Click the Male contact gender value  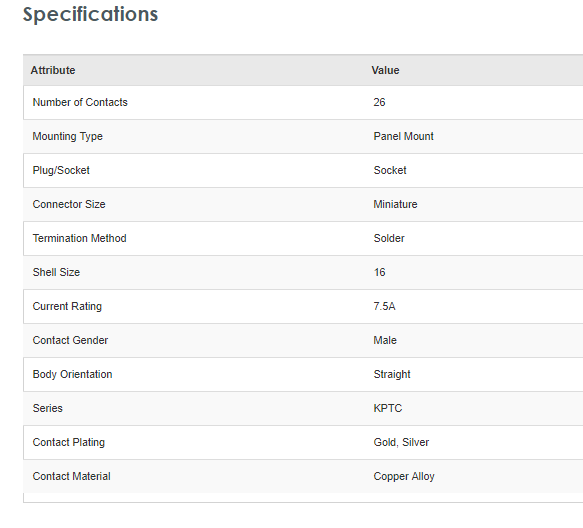coord(385,340)
